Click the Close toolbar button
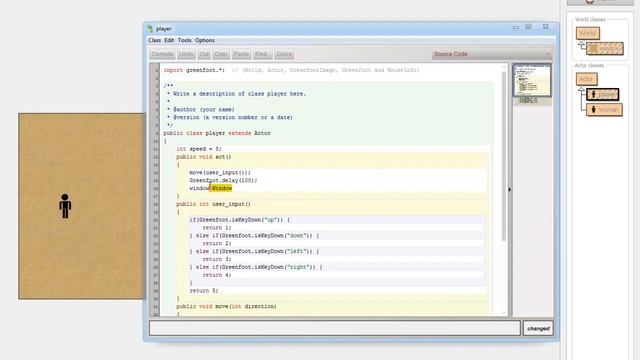 pyautogui.click(x=284, y=54)
